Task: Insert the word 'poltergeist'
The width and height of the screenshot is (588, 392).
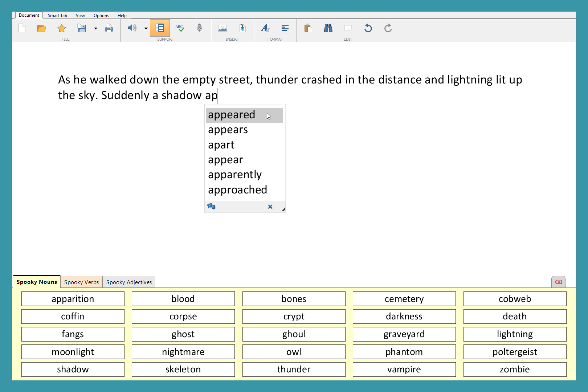Action: coord(515,352)
